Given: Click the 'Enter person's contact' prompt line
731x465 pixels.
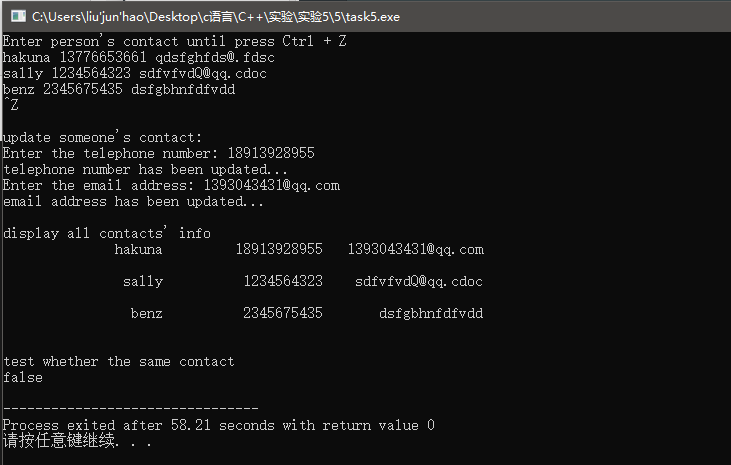Looking at the screenshot, I should coord(175,41).
